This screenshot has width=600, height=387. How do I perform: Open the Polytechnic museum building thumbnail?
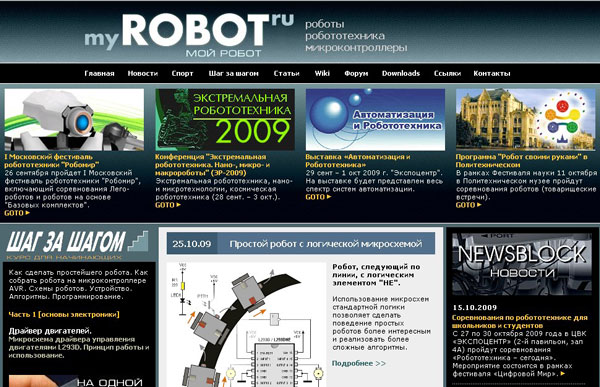(x=526, y=120)
